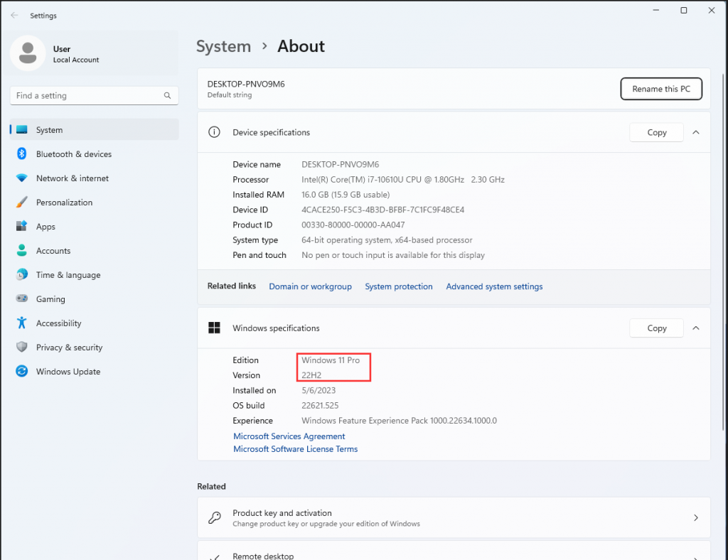Open Privacy & security page

pyautogui.click(x=95, y=347)
